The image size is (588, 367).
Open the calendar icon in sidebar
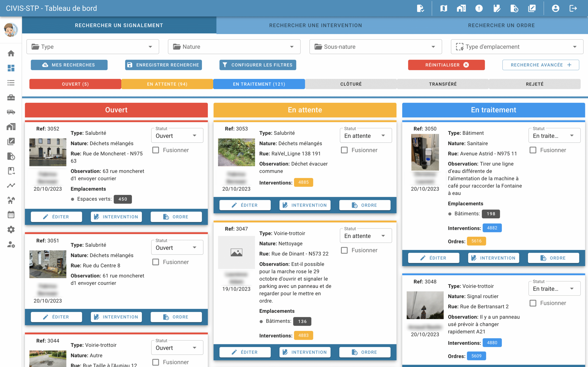[11, 215]
